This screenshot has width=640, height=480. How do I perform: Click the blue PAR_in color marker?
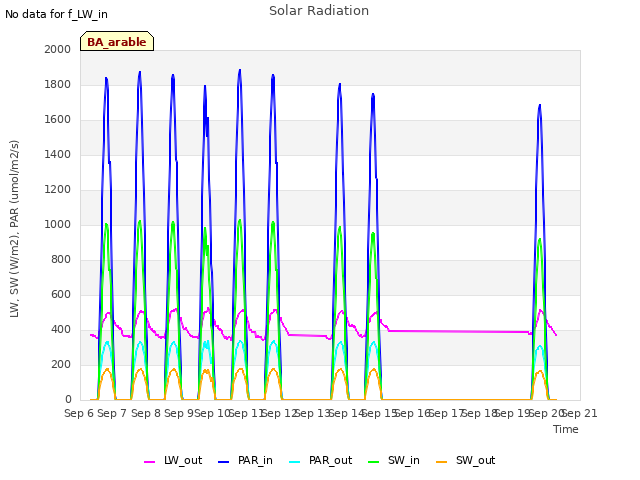point(224,462)
